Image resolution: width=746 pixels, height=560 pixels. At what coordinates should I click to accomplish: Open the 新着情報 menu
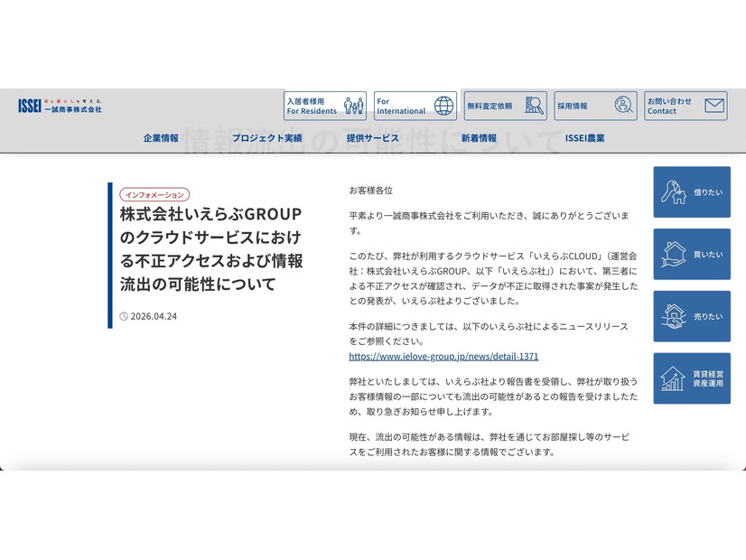tap(479, 138)
